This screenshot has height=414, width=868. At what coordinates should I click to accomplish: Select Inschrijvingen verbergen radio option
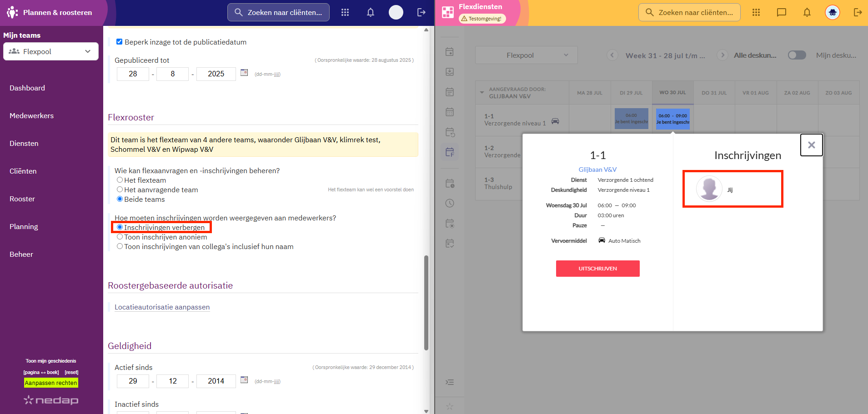pyautogui.click(x=120, y=227)
